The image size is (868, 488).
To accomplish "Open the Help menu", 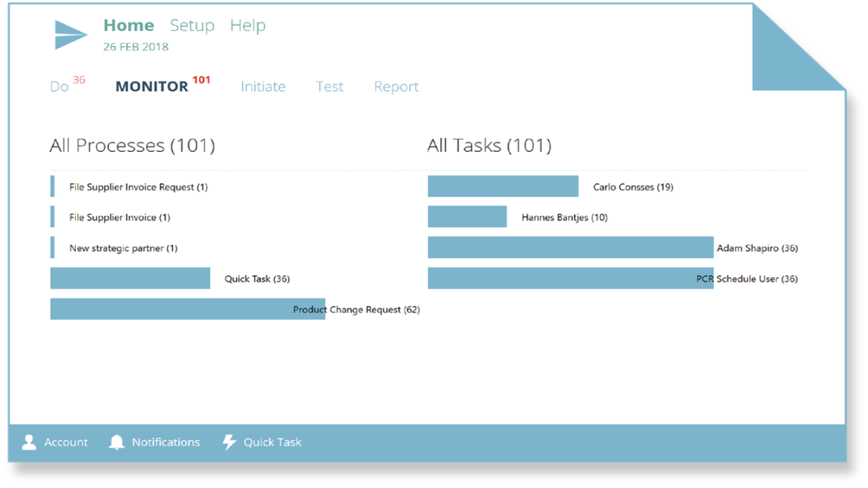I will [x=248, y=26].
